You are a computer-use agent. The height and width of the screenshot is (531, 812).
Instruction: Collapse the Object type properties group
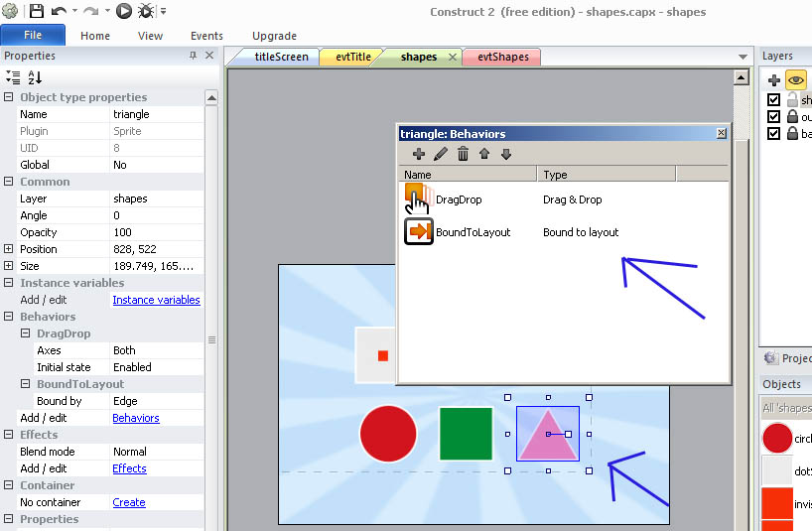[9, 97]
